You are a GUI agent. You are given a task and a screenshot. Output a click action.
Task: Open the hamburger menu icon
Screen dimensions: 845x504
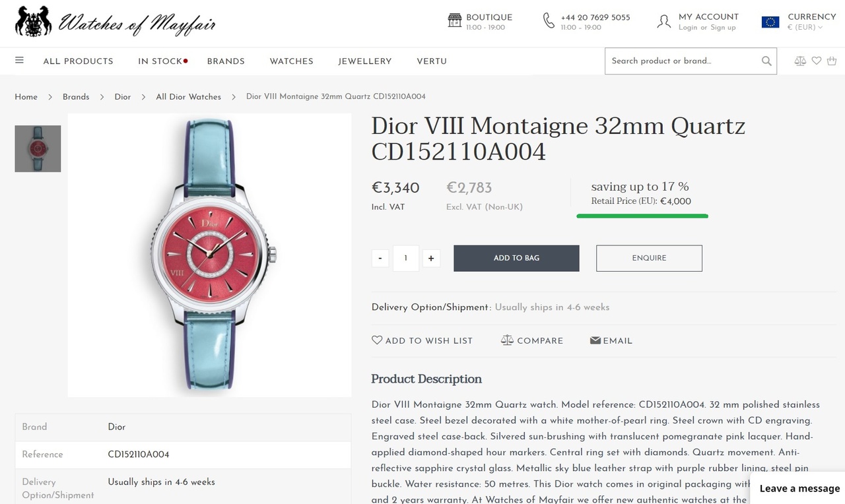(x=19, y=61)
